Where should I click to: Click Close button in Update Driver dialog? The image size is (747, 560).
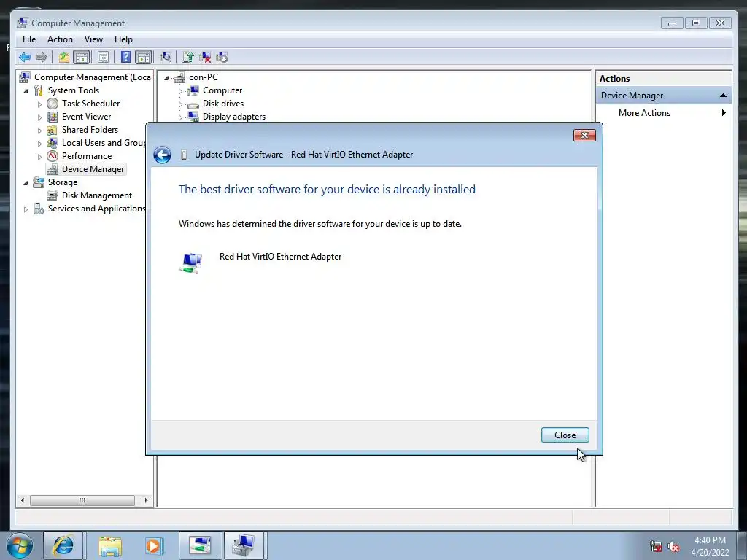point(565,435)
